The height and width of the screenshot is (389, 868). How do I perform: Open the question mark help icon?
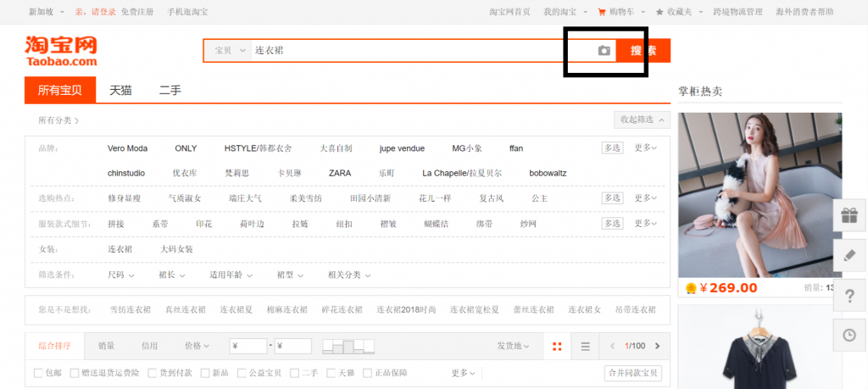point(849,295)
